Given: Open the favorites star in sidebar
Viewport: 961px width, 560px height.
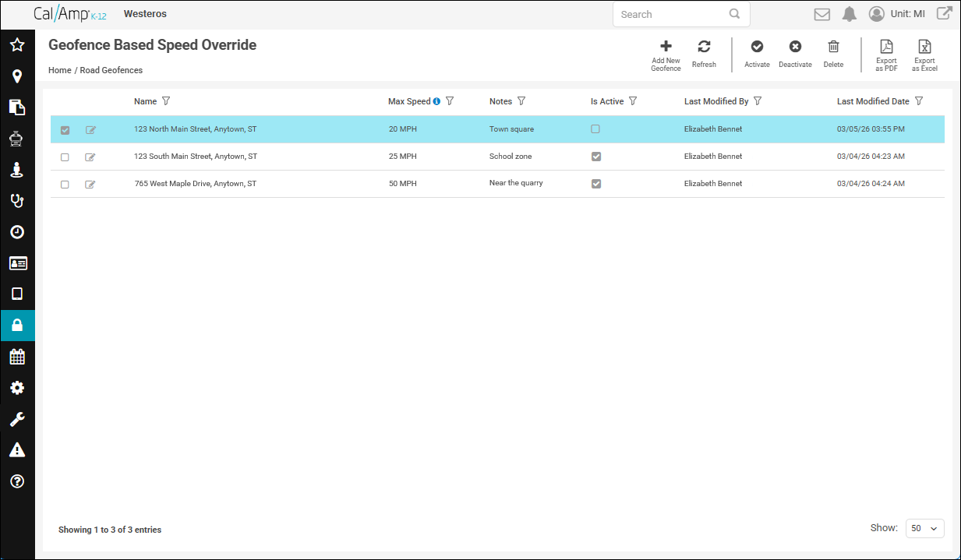Looking at the screenshot, I should [17, 45].
